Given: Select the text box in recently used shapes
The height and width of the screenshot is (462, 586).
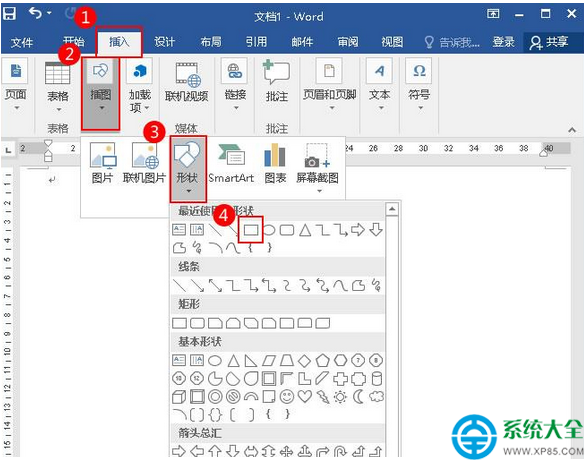Looking at the screenshot, I should pyautogui.click(x=179, y=229).
